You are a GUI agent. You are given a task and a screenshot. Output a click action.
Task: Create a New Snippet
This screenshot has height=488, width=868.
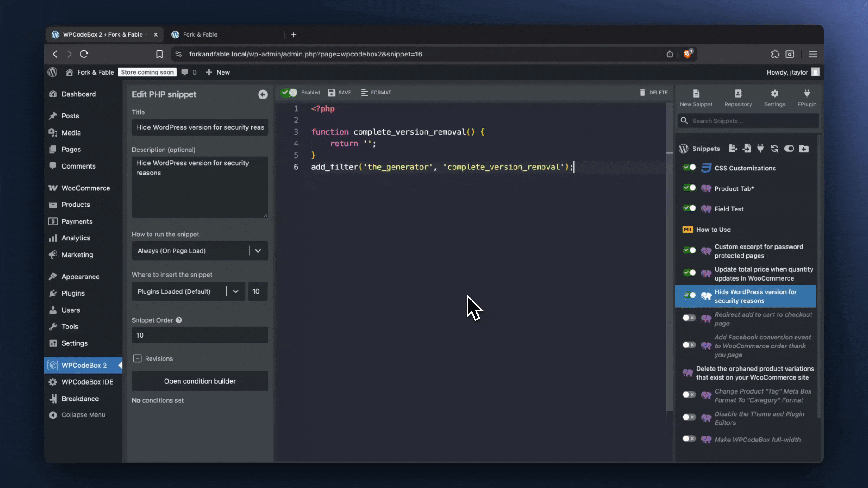696,98
